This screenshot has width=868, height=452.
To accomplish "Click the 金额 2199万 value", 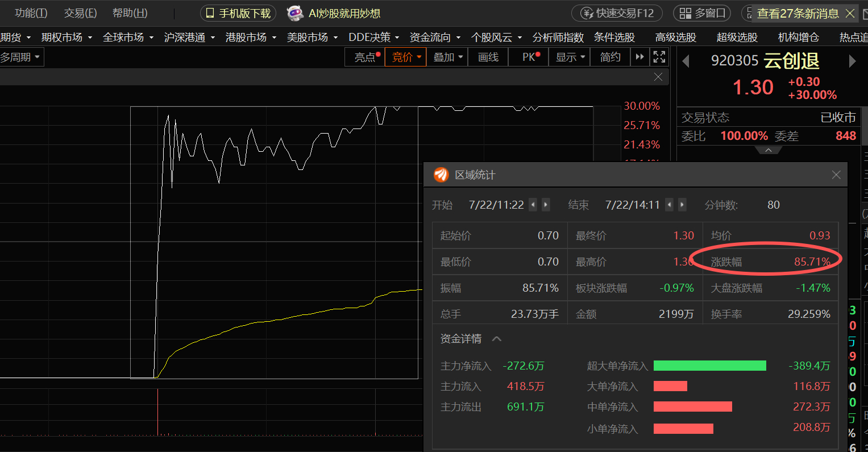I will (x=676, y=314).
